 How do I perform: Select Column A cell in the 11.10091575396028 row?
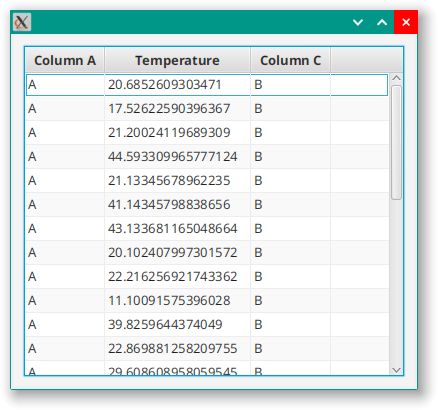[x=65, y=301]
